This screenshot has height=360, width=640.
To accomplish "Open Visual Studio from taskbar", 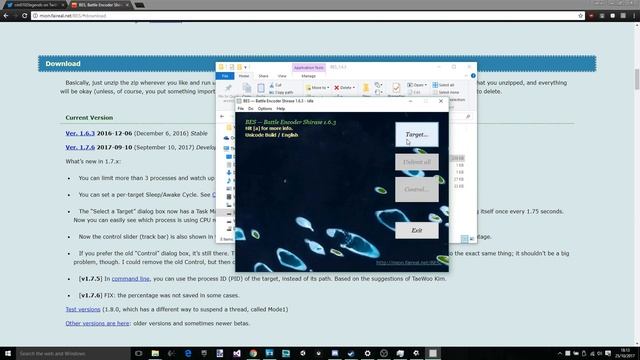I will [x=237, y=353].
